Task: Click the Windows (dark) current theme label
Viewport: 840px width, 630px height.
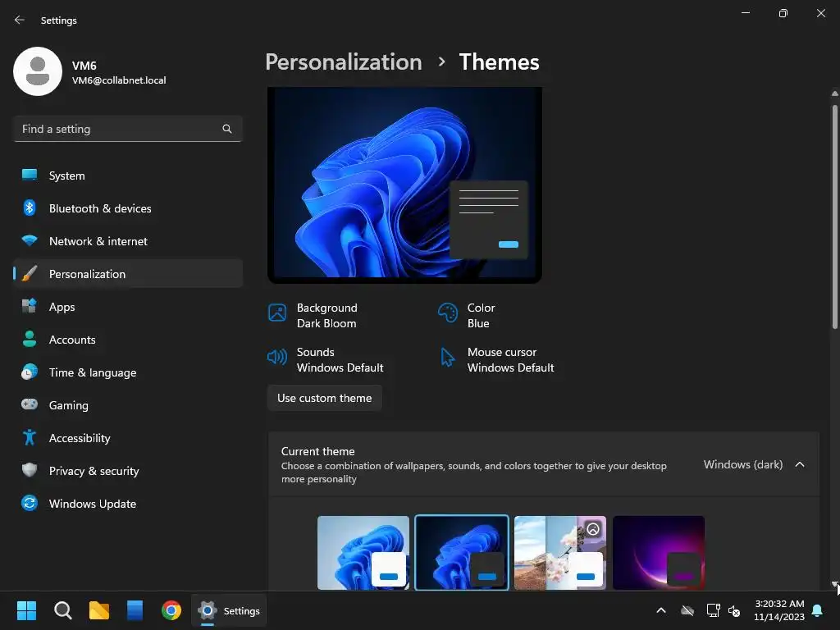Action: click(743, 464)
